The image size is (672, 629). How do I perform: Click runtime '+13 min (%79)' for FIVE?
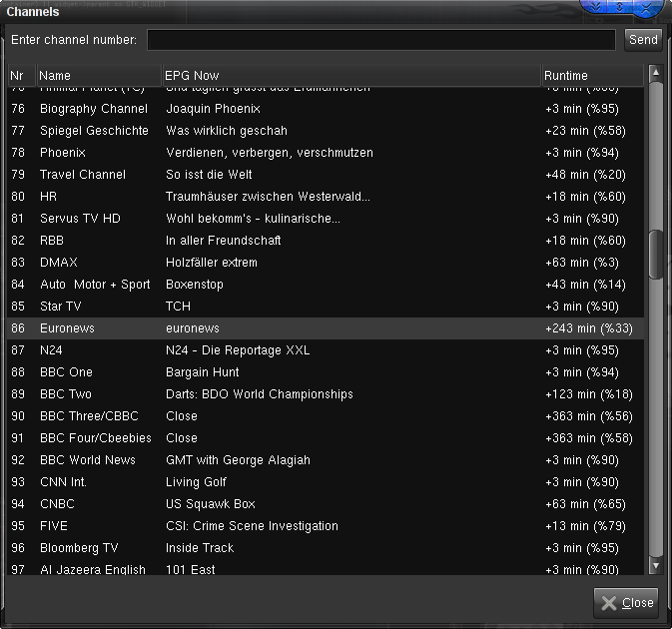tap(586, 526)
